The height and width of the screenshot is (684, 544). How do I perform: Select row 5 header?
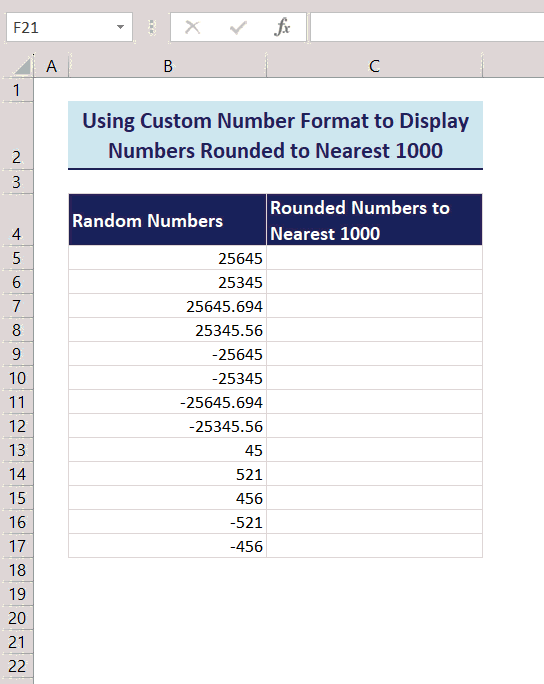tap(17, 258)
